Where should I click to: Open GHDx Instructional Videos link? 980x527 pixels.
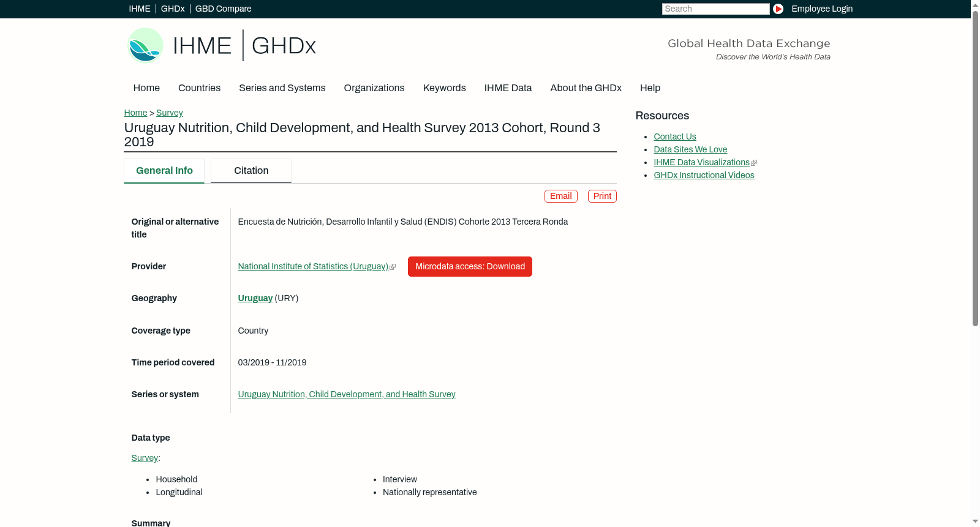(704, 175)
